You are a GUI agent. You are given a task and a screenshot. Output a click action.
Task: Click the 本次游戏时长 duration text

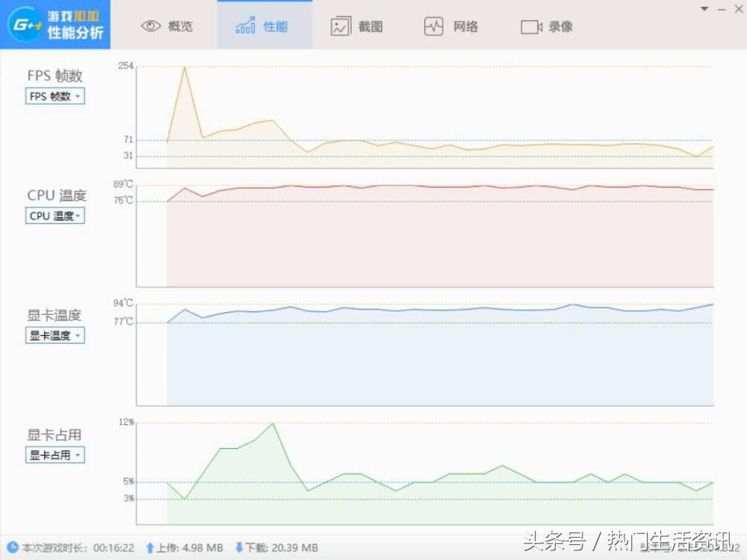(x=55, y=547)
